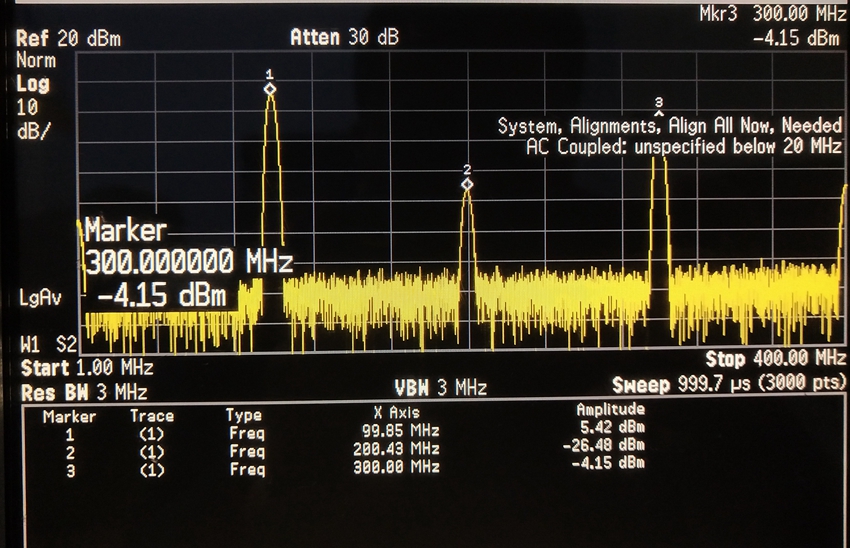Screen dimensions: 850x548
Task: Select the marker 2 diamond at 200 MHz
Action: click(x=467, y=184)
